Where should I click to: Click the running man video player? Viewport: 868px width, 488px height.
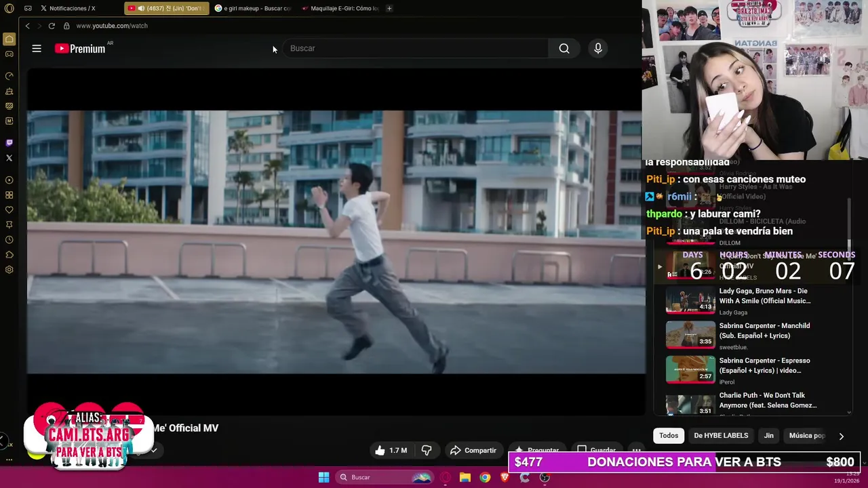click(x=336, y=242)
